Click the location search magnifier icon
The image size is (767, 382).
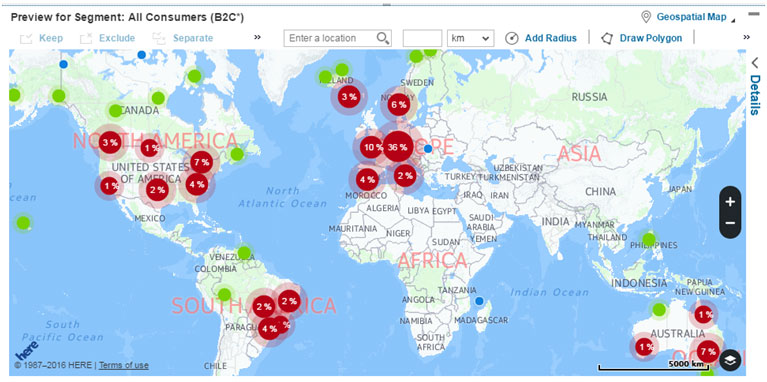[383, 38]
